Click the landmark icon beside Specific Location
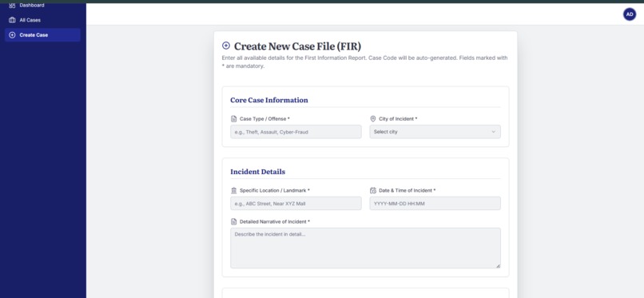 click(x=233, y=190)
